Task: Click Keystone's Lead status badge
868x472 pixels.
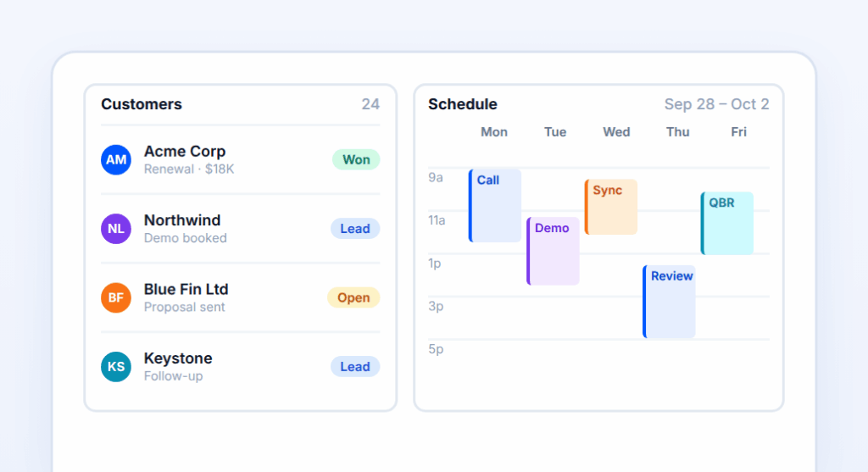Action: pos(355,367)
